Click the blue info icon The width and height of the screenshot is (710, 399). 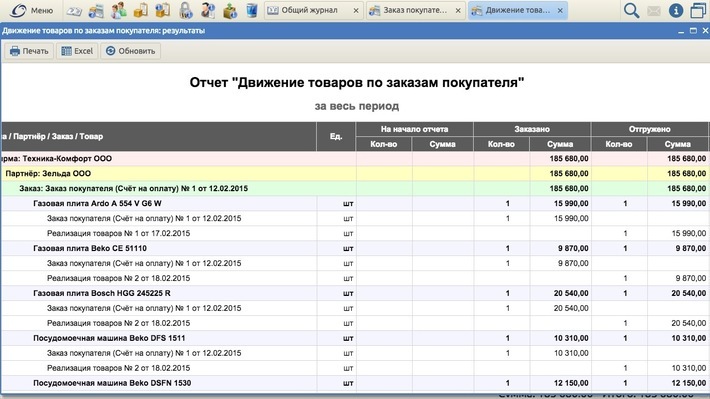[x=676, y=10]
